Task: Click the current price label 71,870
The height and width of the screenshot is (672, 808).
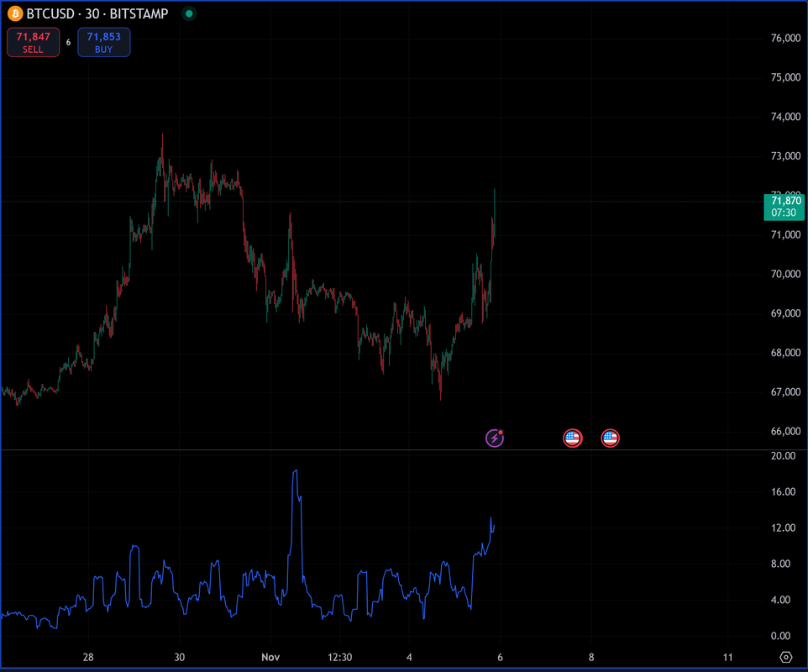Action: point(784,207)
